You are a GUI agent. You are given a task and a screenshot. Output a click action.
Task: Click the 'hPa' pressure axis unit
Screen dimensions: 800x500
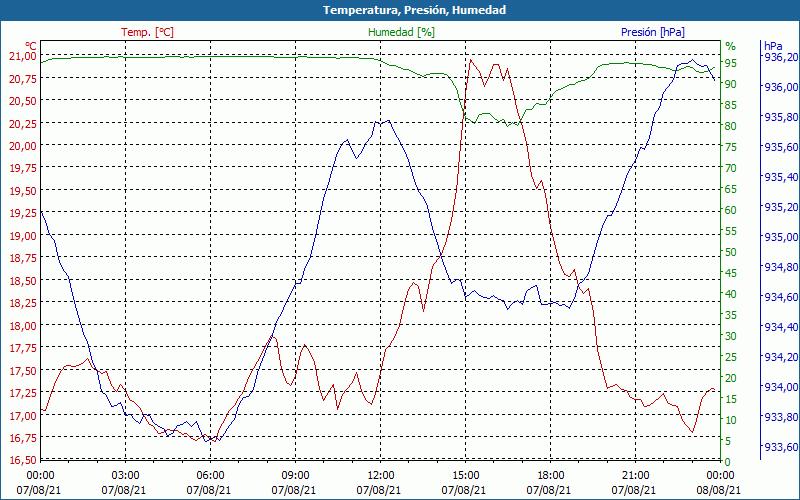tap(772, 46)
